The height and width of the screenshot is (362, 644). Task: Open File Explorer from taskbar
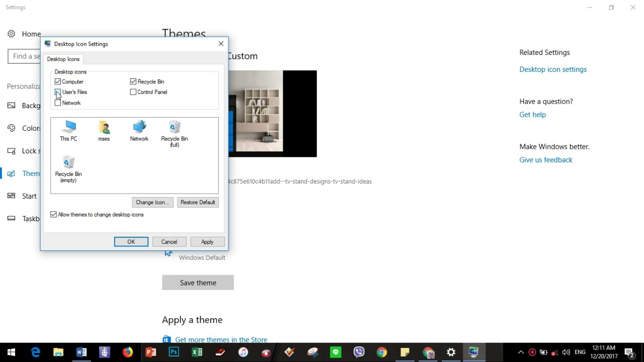(x=58, y=352)
